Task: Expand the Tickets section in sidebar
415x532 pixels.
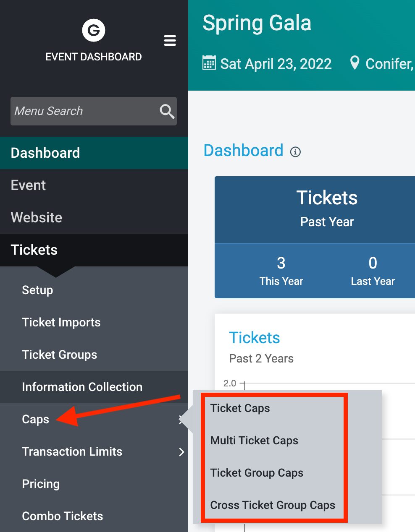Action: [x=34, y=250]
